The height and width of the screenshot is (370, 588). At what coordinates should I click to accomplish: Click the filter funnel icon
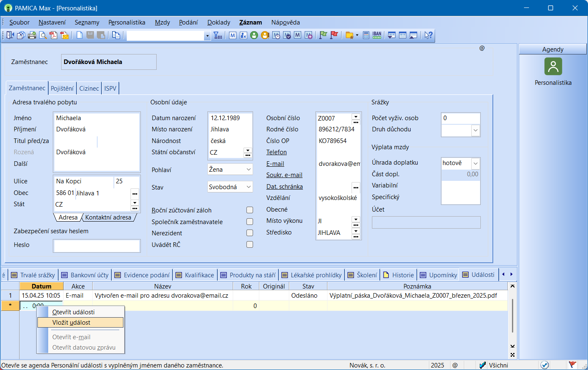[x=218, y=36]
